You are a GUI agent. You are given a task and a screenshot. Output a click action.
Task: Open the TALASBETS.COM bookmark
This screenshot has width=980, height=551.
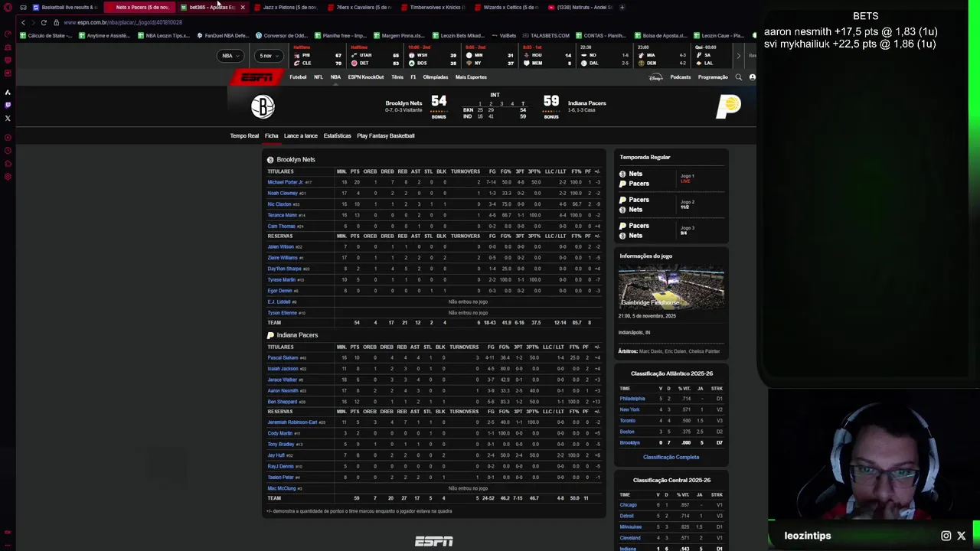tap(547, 35)
